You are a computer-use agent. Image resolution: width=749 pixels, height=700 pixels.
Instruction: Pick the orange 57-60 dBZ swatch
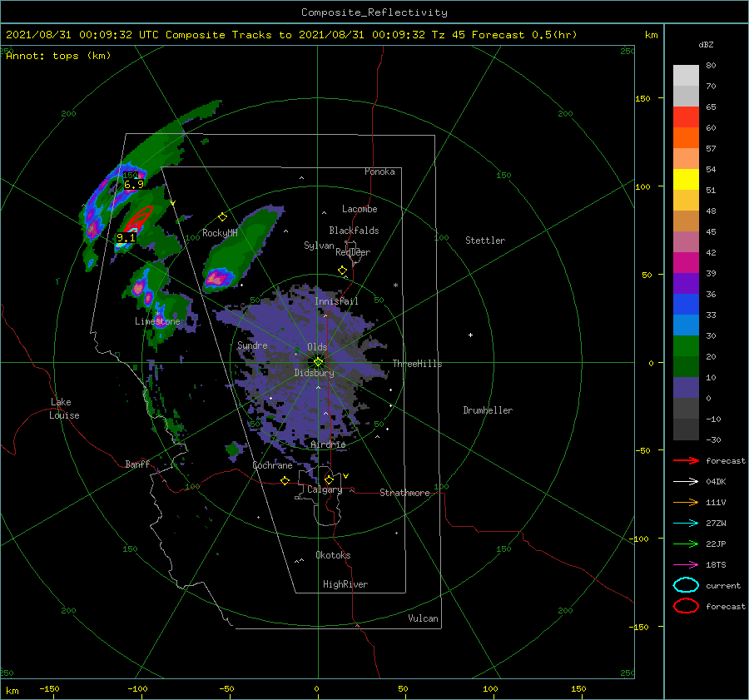[x=686, y=138]
